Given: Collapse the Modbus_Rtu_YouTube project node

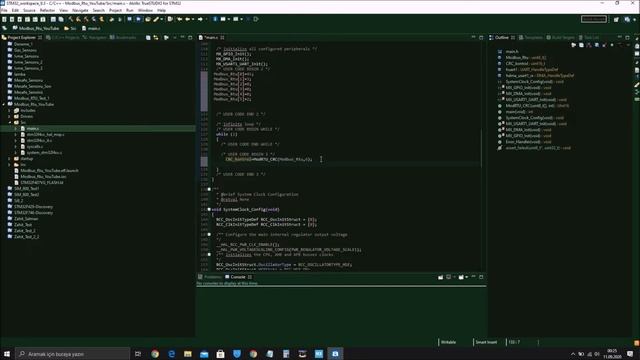Looking at the screenshot, I should pos(4,104).
